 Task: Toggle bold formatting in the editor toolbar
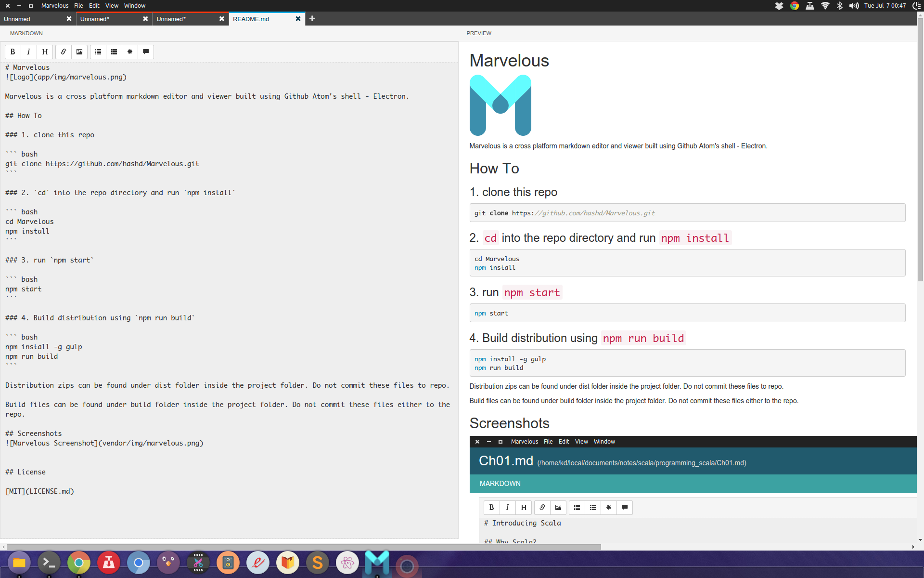13,52
